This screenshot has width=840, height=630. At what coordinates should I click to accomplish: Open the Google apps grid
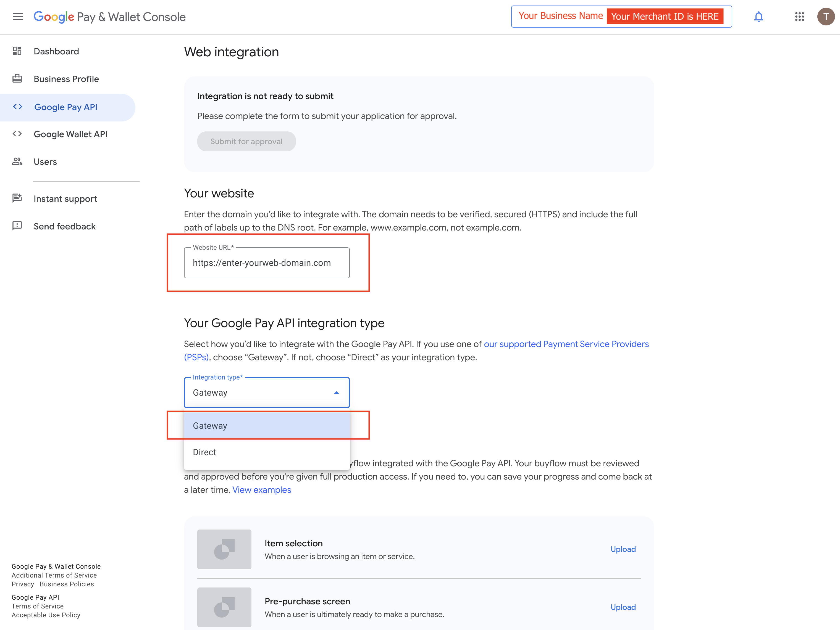pos(799,17)
